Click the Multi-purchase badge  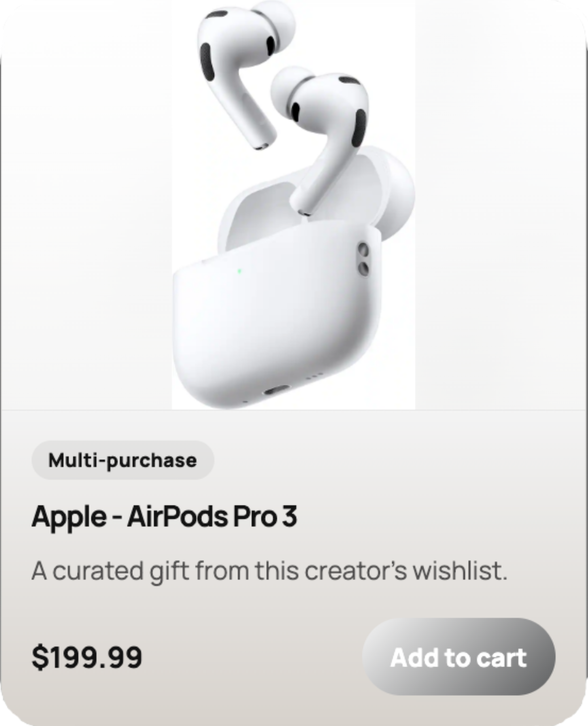(123, 460)
